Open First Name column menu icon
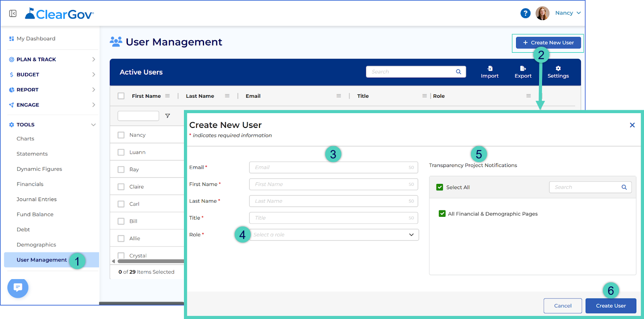The image size is (644, 319). point(167,96)
